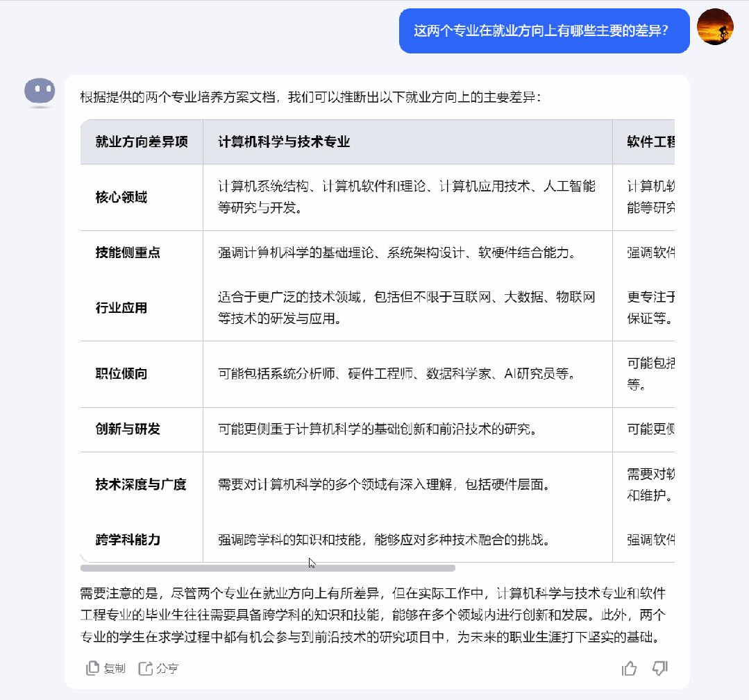Viewport: 749px width, 700px height.
Task: Click the cell starting 强调计算机科学的基础理论
Action: [x=407, y=253]
